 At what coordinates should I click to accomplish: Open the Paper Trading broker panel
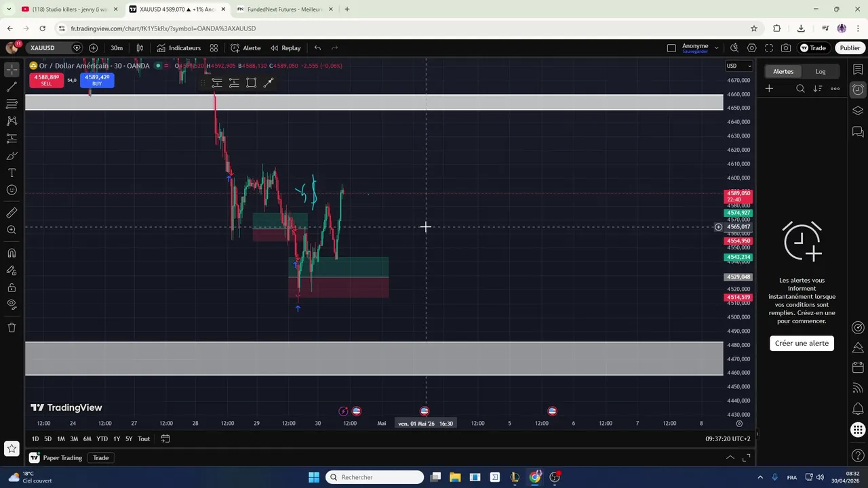pos(56,458)
